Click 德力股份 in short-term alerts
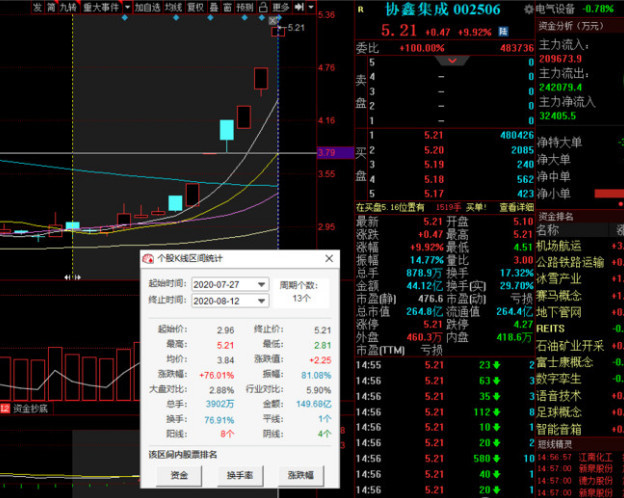The width and height of the screenshot is (624, 498). (x=595, y=480)
